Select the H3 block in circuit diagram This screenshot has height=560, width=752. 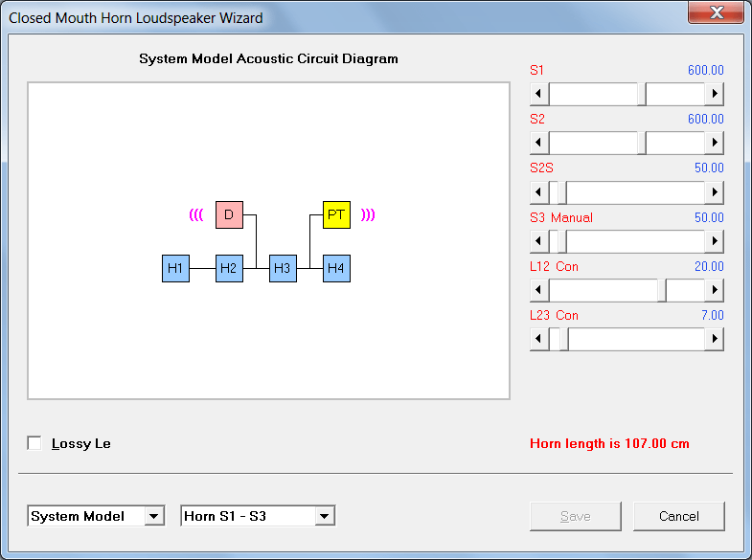pos(283,268)
